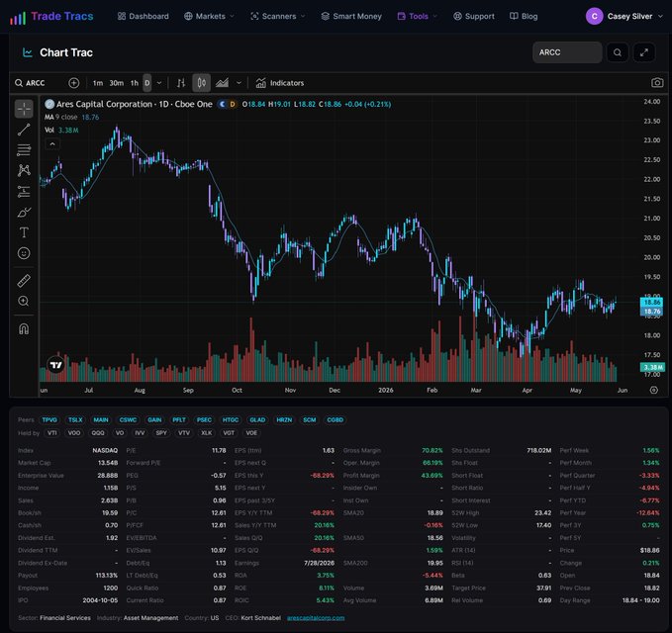Open chart style dropdown arrow
The height and width of the screenshot is (633, 672).
tap(239, 83)
